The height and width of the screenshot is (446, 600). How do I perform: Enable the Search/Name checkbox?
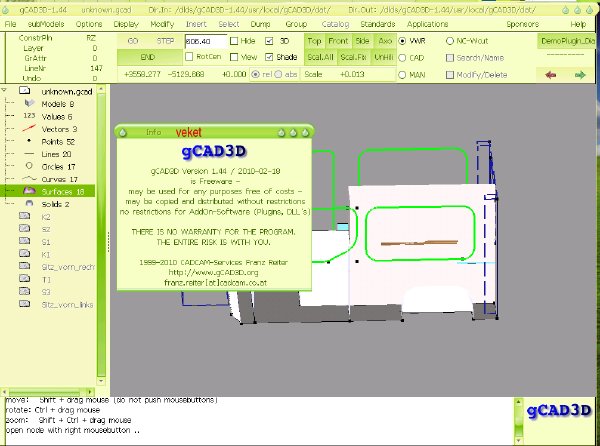(x=450, y=58)
